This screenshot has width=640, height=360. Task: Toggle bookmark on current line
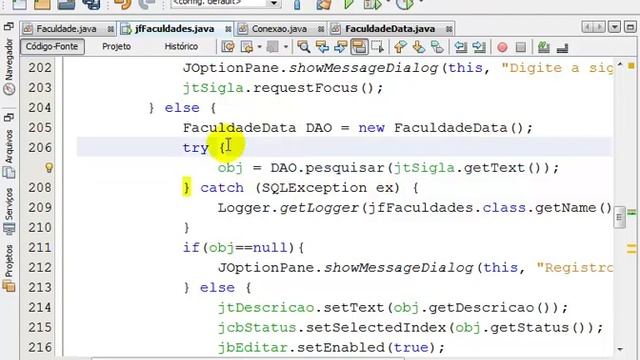tap(437, 47)
